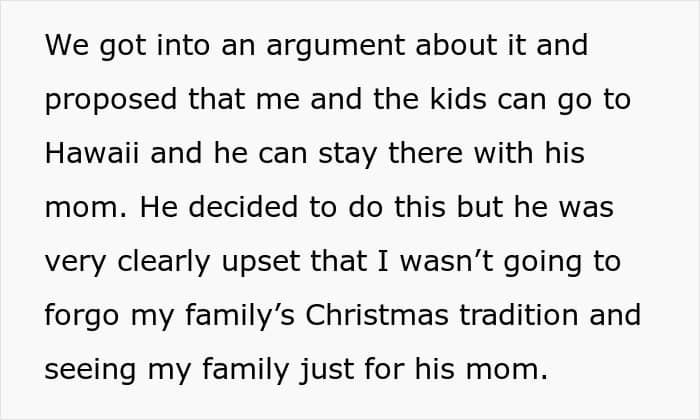Click the word "seeing" starting the last line
This screenshot has height=420, width=700.
coord(90,370)
